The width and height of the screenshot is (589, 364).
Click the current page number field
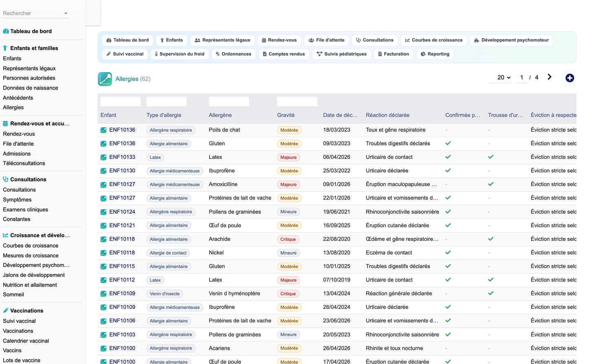[521, 77]
